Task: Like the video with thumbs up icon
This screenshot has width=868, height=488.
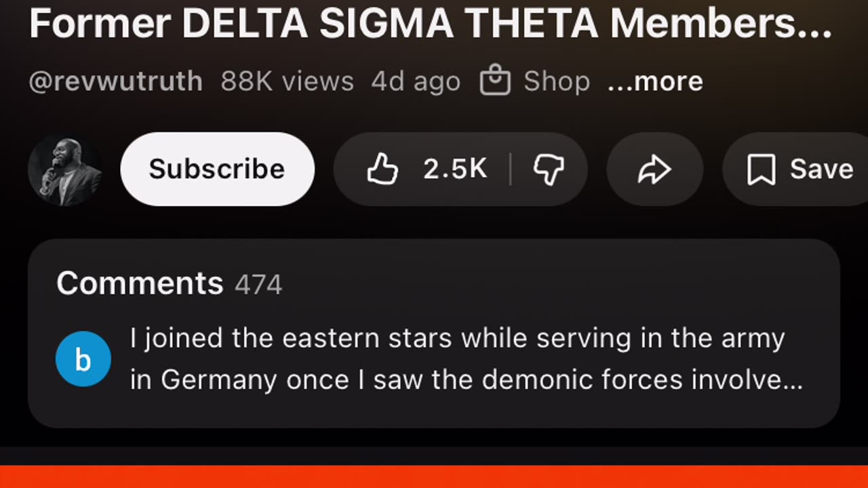Action: [x=382, y=169]
